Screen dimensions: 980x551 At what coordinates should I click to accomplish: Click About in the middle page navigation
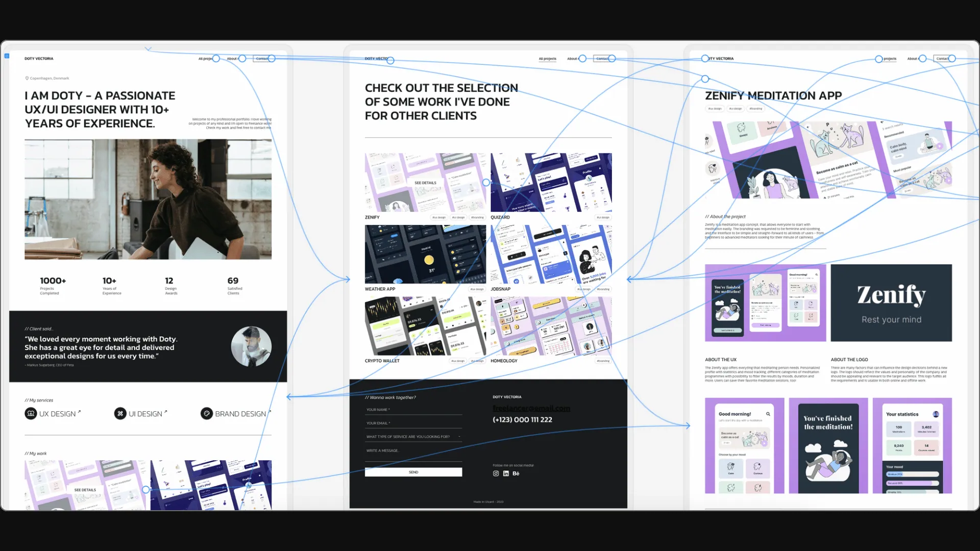point(572,59)
